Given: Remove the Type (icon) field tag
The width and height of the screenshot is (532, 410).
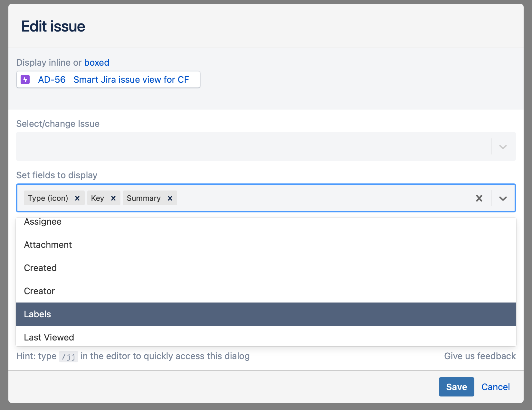Looking at the screenshot, I should point(77,198).
